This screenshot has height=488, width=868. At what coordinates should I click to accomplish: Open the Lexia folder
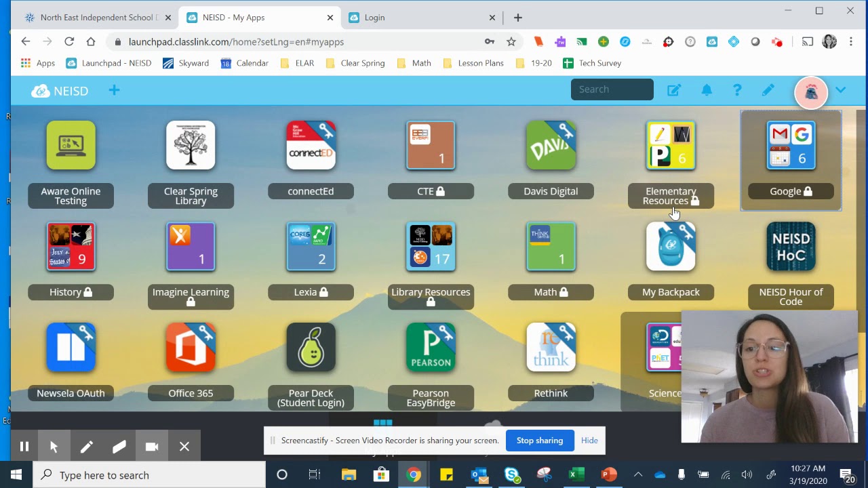[x=311, y=246]
